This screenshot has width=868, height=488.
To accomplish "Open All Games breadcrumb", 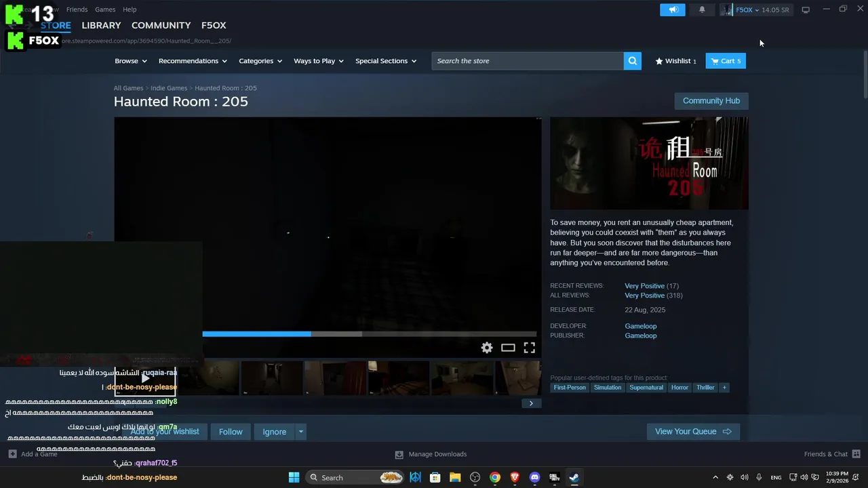I will pyautogui.click(x=128, y=88).
